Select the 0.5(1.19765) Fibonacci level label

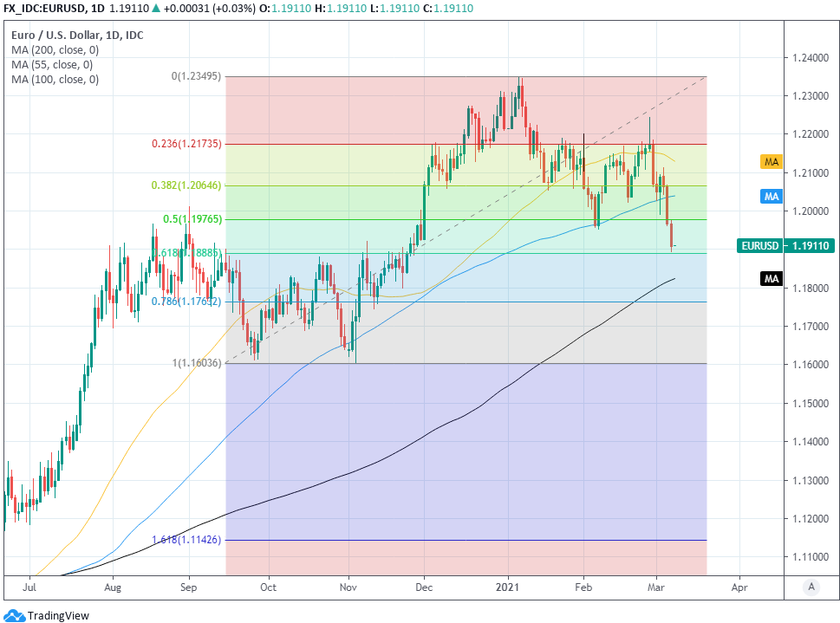click(192, 219)
